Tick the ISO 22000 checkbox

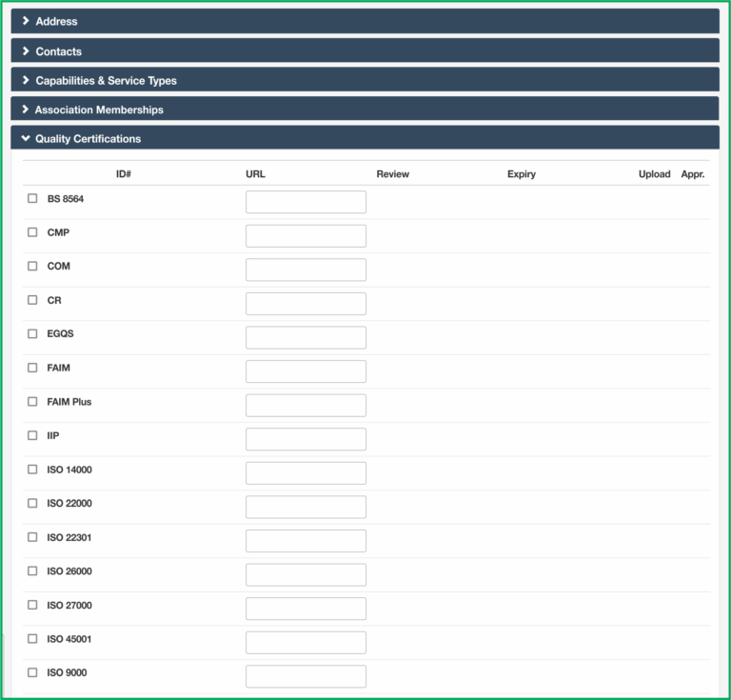[x=32, y=503]
